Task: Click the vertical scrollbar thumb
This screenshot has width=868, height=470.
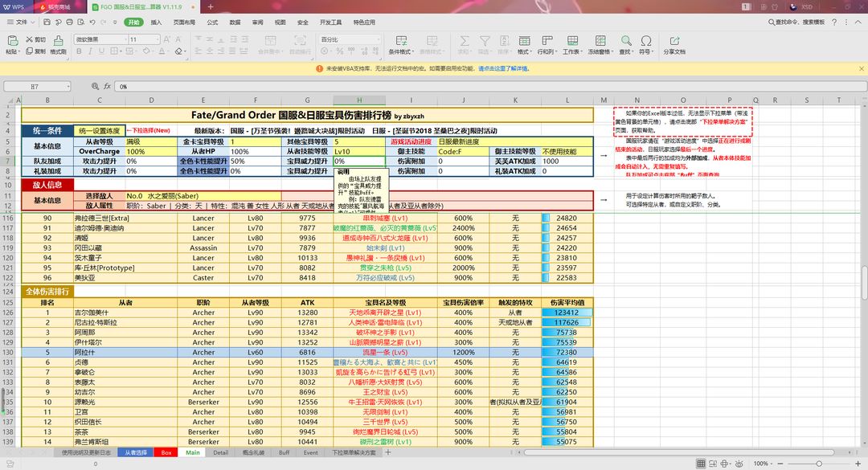Action: click(x=863, y=282)
